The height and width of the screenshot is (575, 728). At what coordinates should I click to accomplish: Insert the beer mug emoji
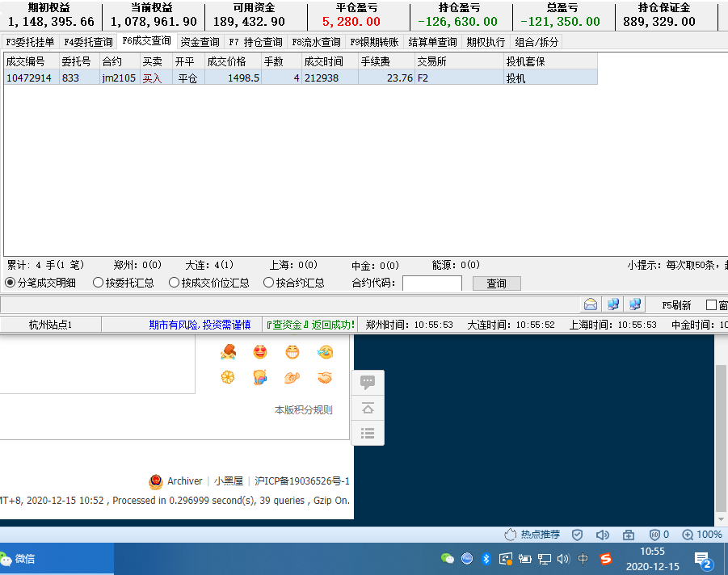(x=260, y=377)
